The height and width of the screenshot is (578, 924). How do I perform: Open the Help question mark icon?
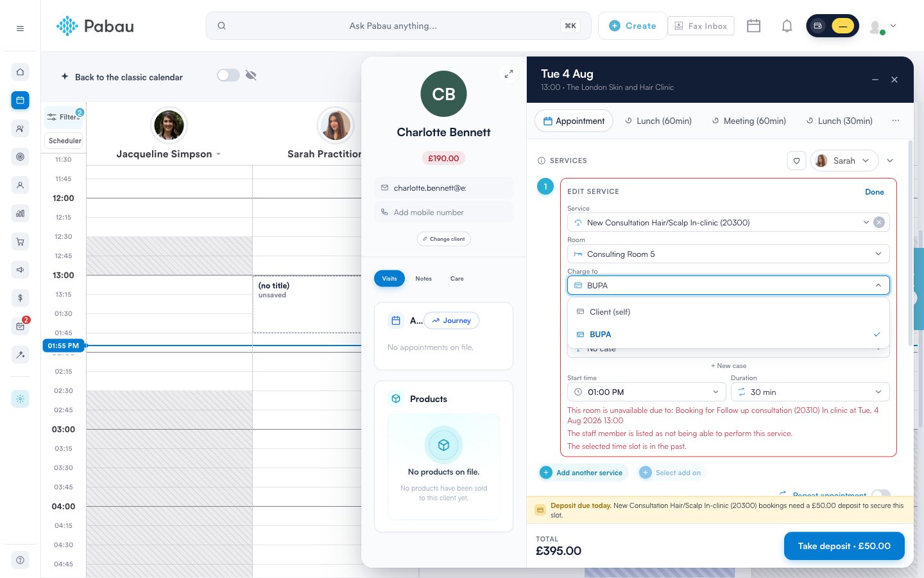20,560
